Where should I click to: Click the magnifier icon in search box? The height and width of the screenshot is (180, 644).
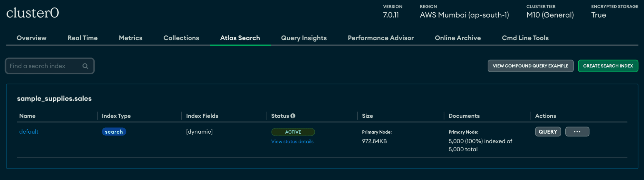85,66
